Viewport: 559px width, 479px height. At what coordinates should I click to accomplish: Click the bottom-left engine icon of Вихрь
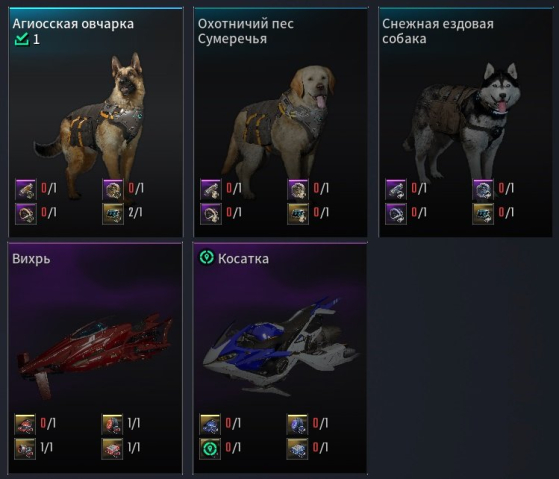tap(25, 448)
